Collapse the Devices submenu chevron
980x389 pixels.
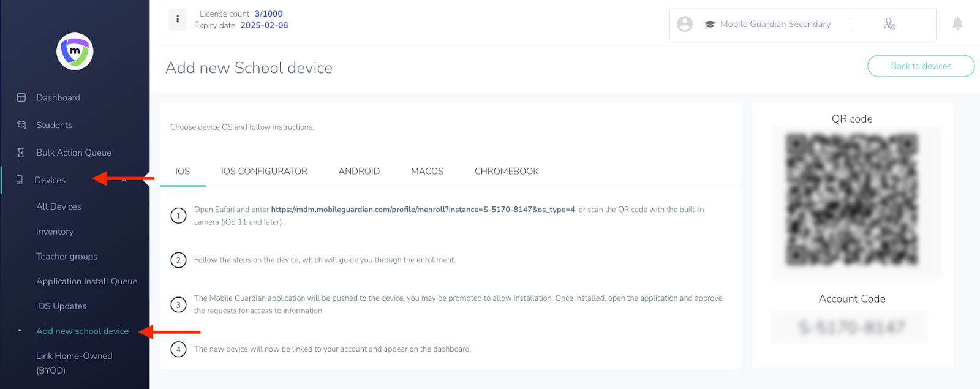[124, 180]
